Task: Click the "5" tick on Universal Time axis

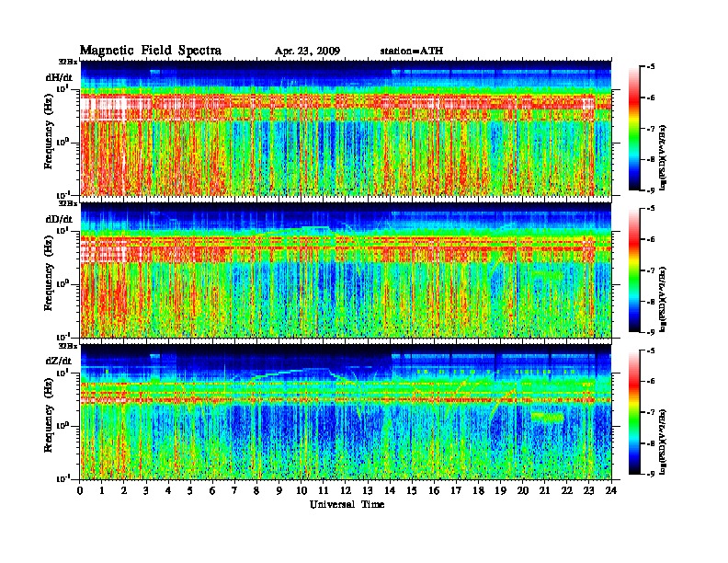Action: pyautogui.click(x=190, y=490)
